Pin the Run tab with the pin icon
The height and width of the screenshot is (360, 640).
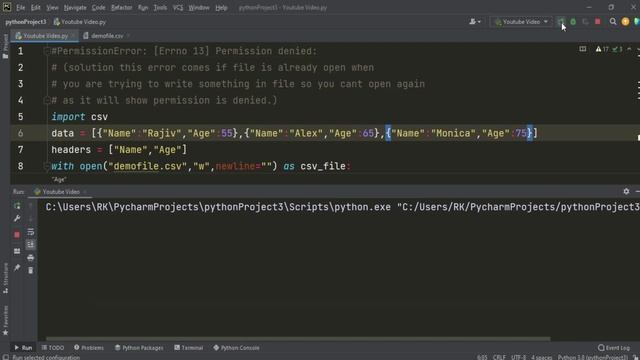17,267
